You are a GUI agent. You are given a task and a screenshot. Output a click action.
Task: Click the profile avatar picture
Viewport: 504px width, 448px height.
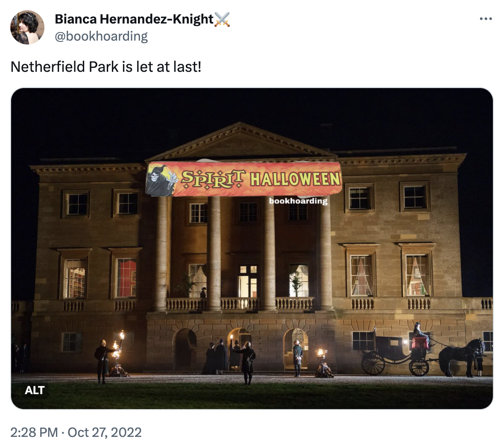coord(27,27)
